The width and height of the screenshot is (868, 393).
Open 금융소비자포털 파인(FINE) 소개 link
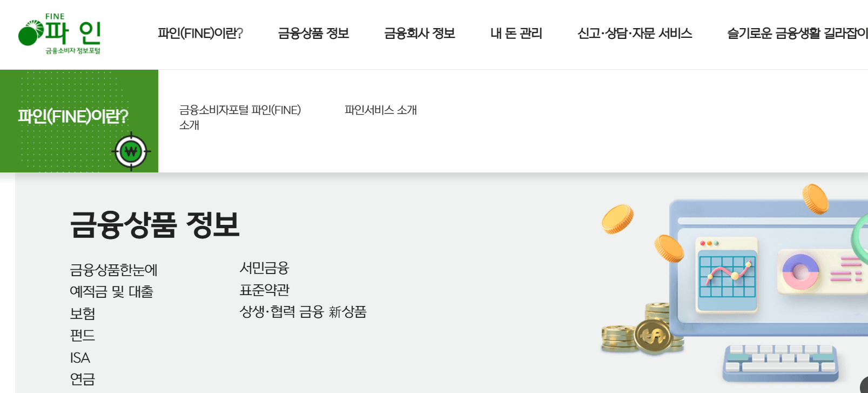pos(240,118)
